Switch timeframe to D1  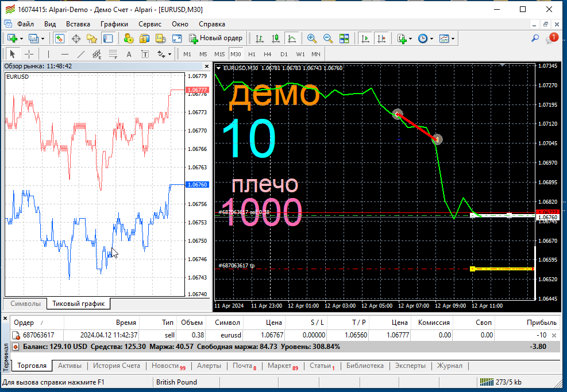coord(284,54)
